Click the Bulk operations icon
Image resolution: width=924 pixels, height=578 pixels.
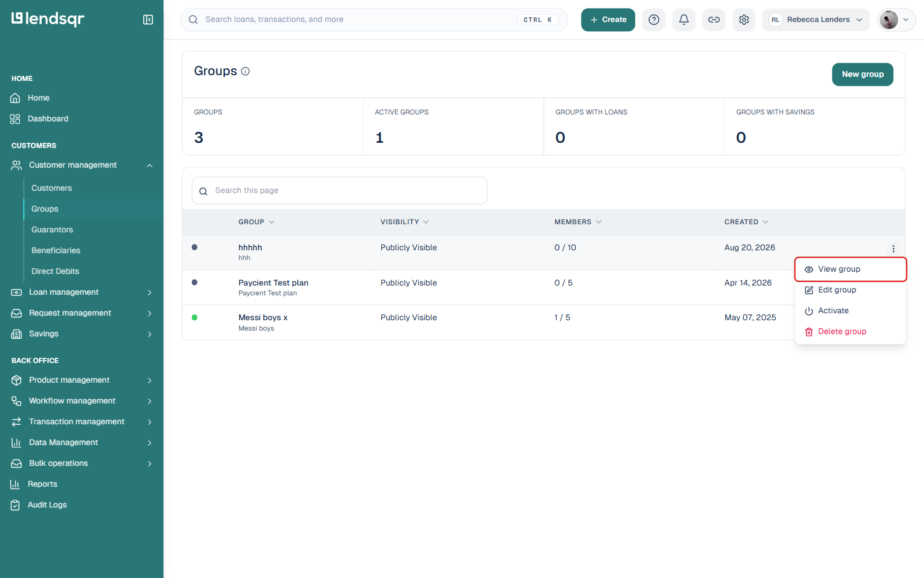point(16,464)
